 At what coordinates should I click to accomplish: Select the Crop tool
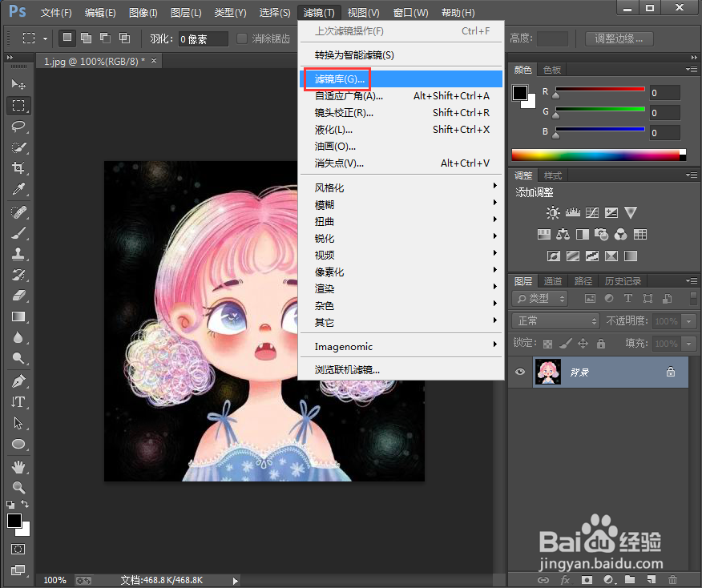pos(18,167)
